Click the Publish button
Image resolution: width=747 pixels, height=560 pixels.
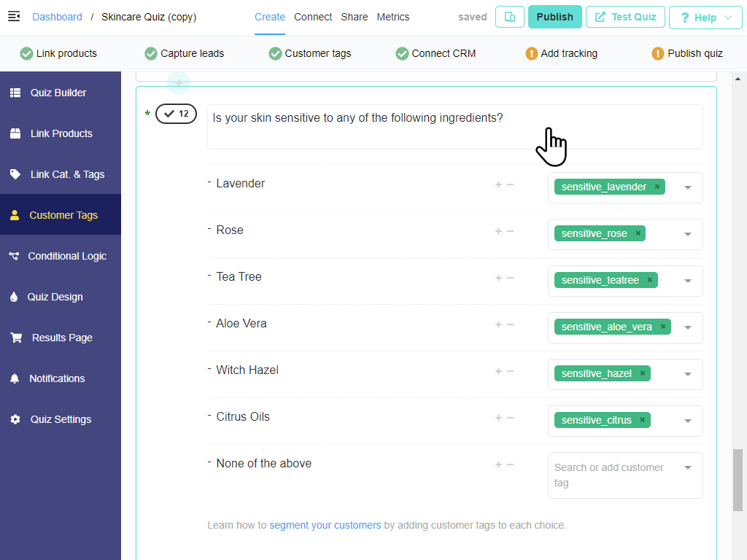pyautogui.click(x=555, y=17)
